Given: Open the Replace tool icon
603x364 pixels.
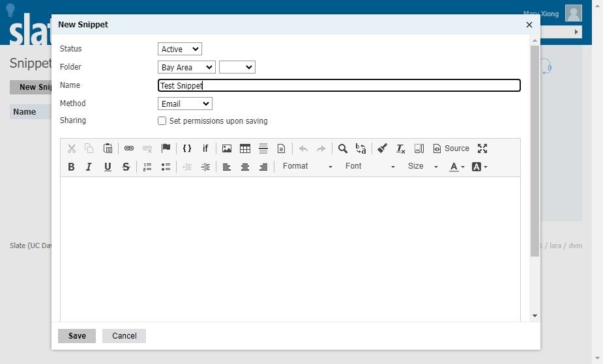Looking at the screenshot, I should (x=360, y=148).
